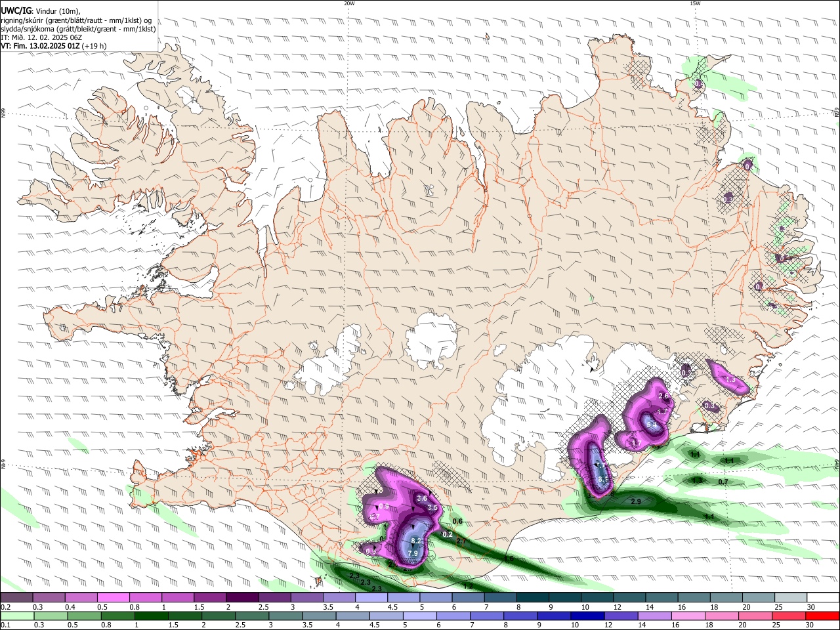Click the 2.6 precipitation value on the map

pos(663,396)
